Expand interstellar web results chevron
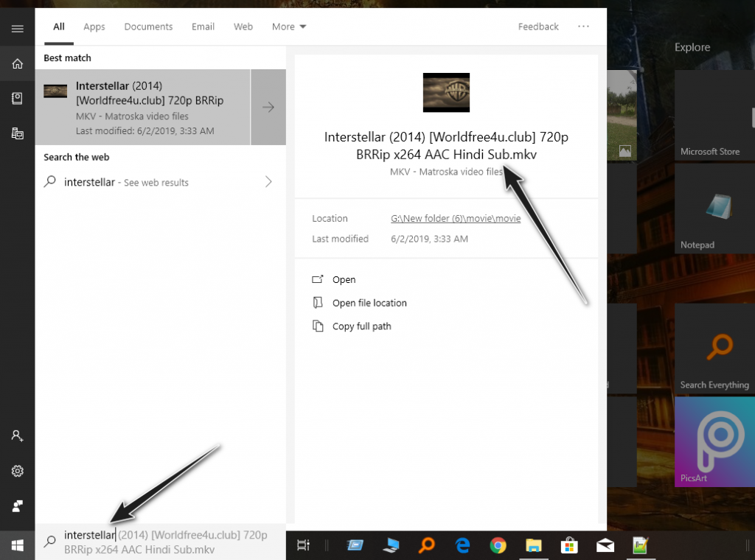This screenshot has height=560, width=755. coord(268,181)
